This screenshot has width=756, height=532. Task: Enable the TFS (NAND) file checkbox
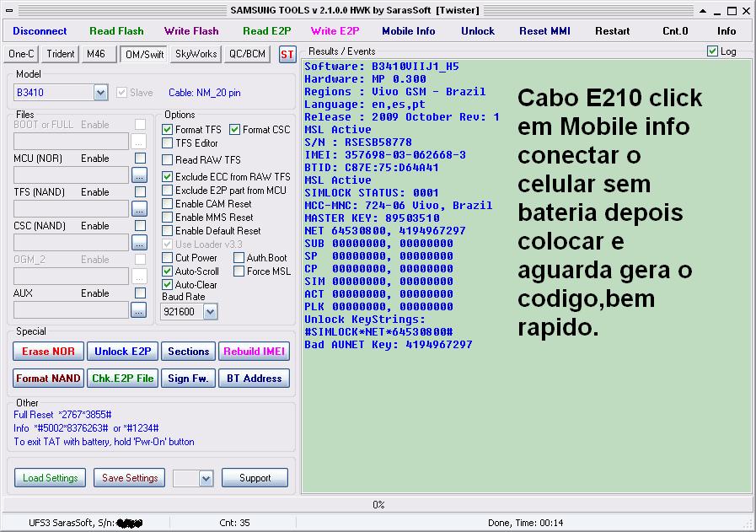pyautogui.click(x=140, y=192)
